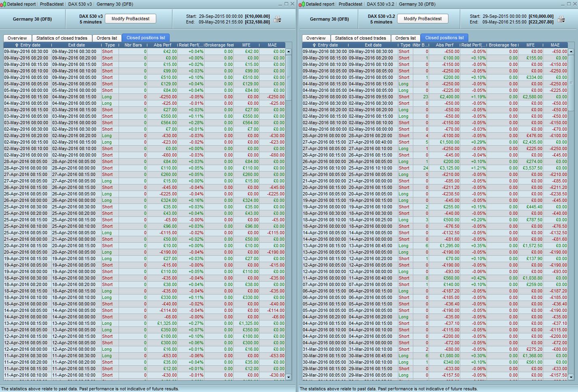The image size is (578, 392).
Task: Click the scroll-down arrow in the DAX 530 v3 list
Action: point(289,377)
